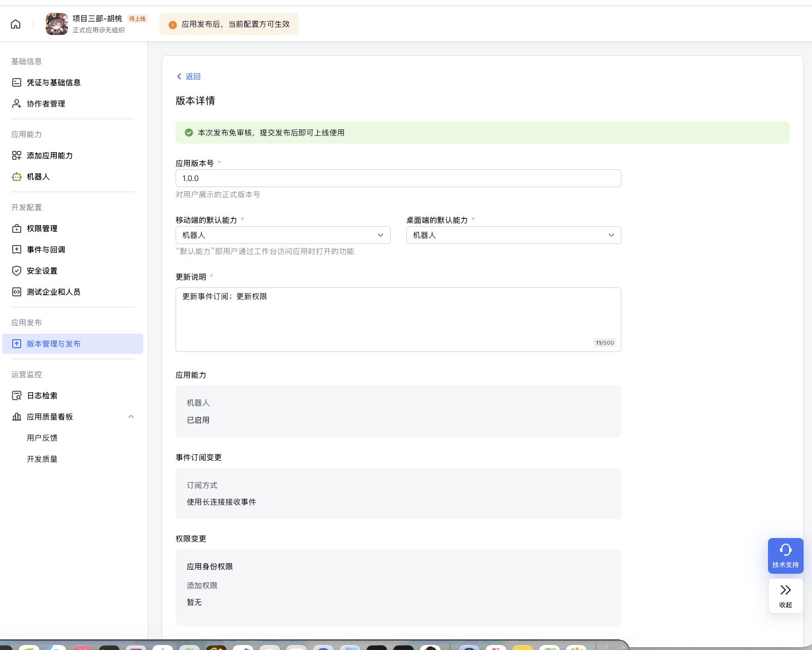Select 版本管理与发布 in sidebar

pyautogui.click(x=54, y=344)
